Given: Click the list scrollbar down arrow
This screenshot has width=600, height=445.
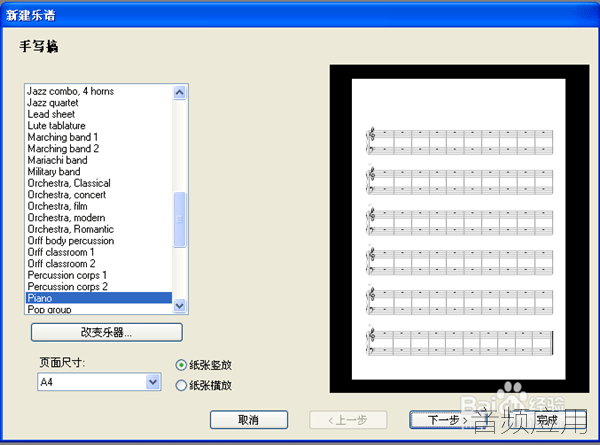Looking at the screenshot, I should (x=179, y=305).
